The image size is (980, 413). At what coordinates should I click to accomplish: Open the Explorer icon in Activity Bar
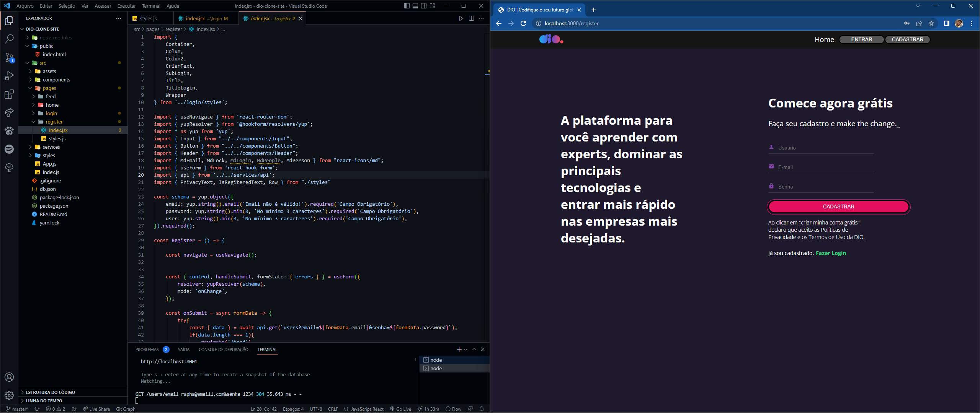pyautogui.click(x=9, y=21)
